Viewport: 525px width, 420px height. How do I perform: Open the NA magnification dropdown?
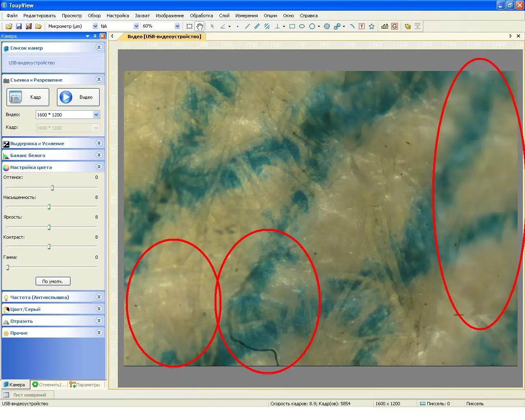(136, 26)
